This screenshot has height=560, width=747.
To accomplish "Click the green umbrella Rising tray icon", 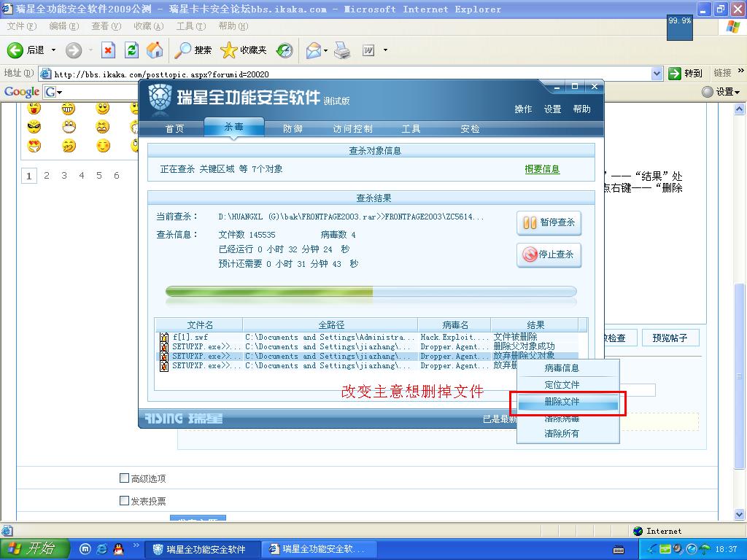I will (x=705, y=549).
